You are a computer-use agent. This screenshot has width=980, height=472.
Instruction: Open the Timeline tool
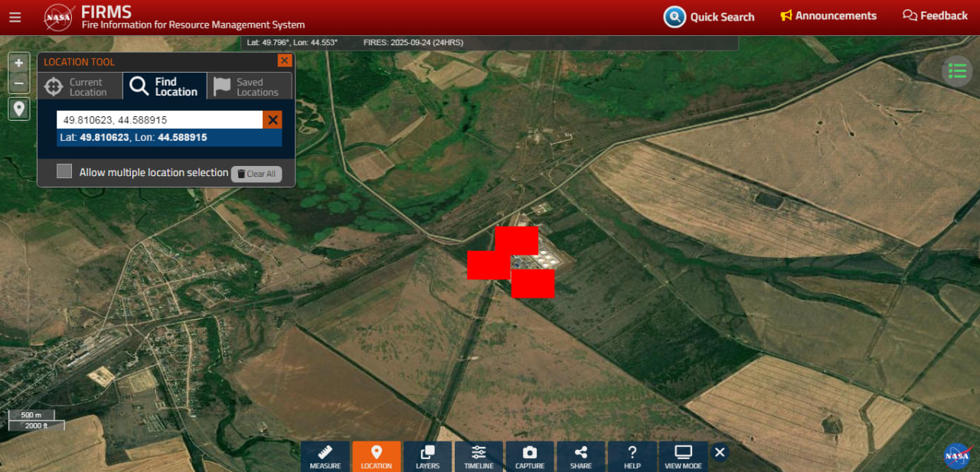479,456
